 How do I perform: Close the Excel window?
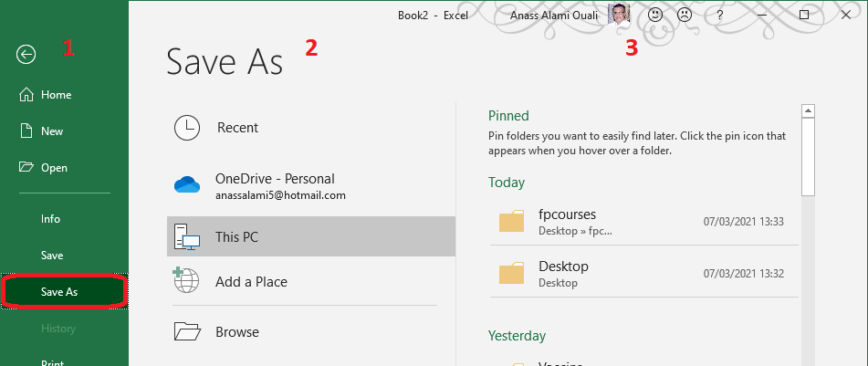(846, 15)
